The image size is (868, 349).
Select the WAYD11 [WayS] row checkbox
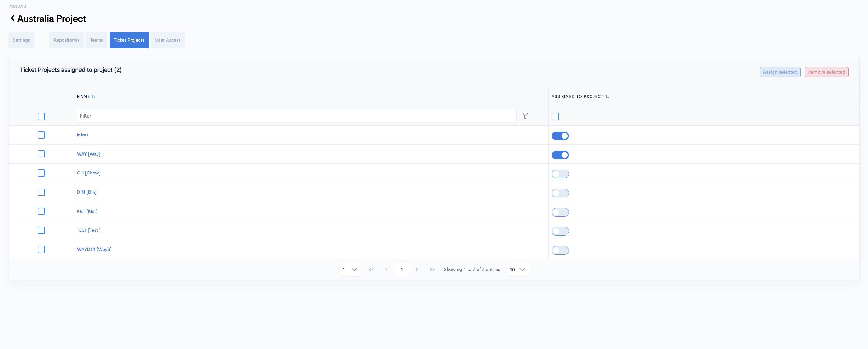[41, 249]
